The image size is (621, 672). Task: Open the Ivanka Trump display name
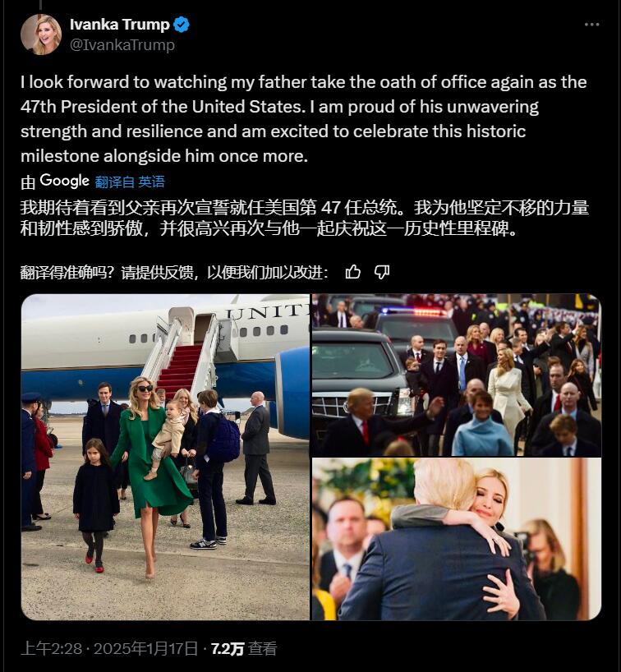(x=120, y=25)
